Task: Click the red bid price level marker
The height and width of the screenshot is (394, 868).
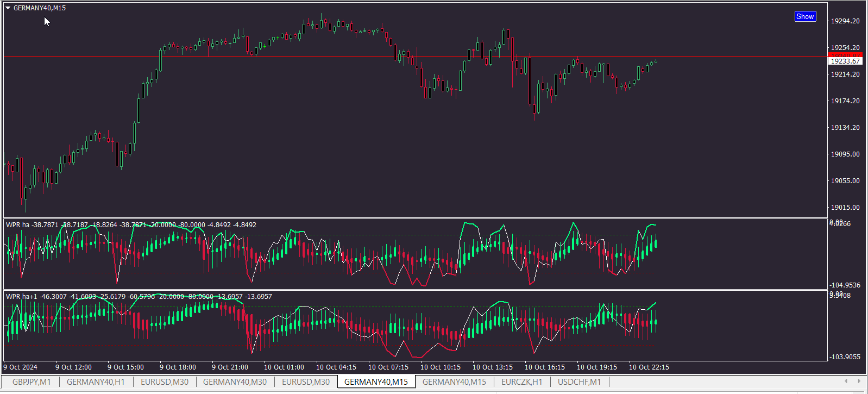Action: tap(846, 55)
